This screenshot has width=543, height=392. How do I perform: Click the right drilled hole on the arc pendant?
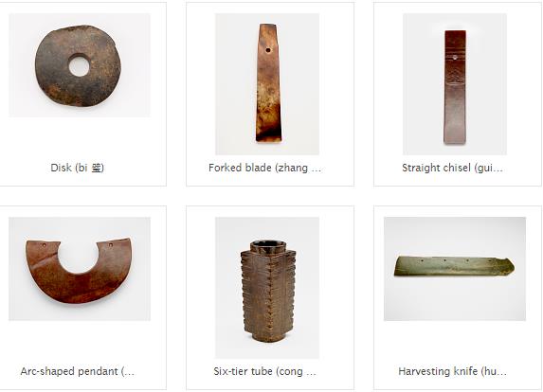pyautogui.click(x=111, y=245)
